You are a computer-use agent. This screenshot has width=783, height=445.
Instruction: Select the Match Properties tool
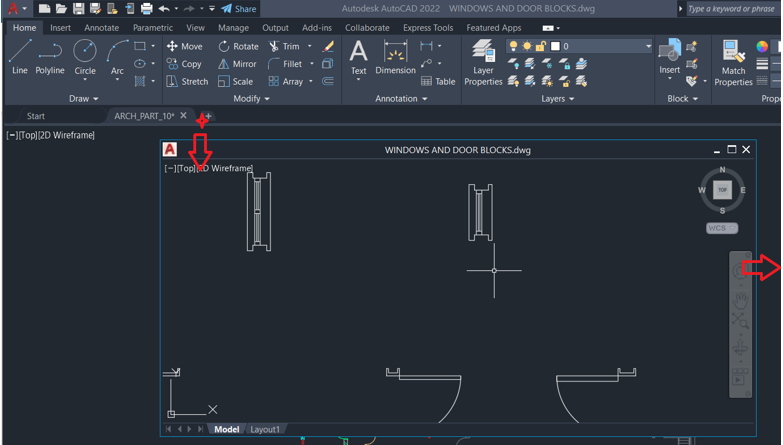733,62
